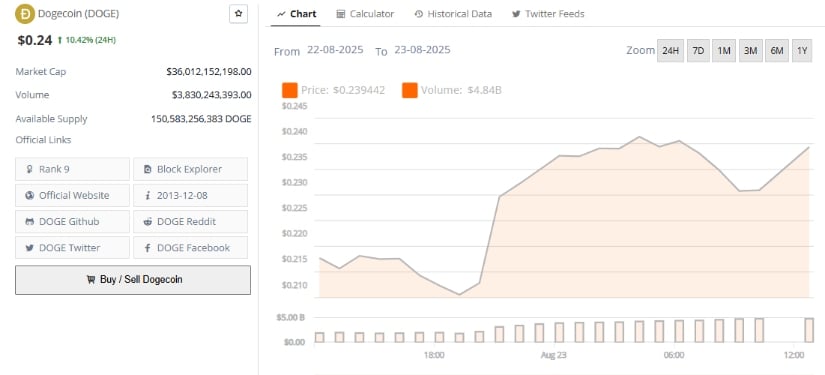Click the last volume bar near 12:00
Image resolution: width=825 pixels, height=375 pixels.
click(x=809, y=330)
